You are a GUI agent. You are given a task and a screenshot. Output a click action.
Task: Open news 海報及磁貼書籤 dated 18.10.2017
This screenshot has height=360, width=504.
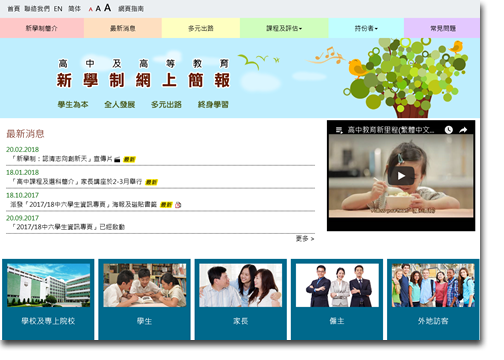(x=83, y=204)
